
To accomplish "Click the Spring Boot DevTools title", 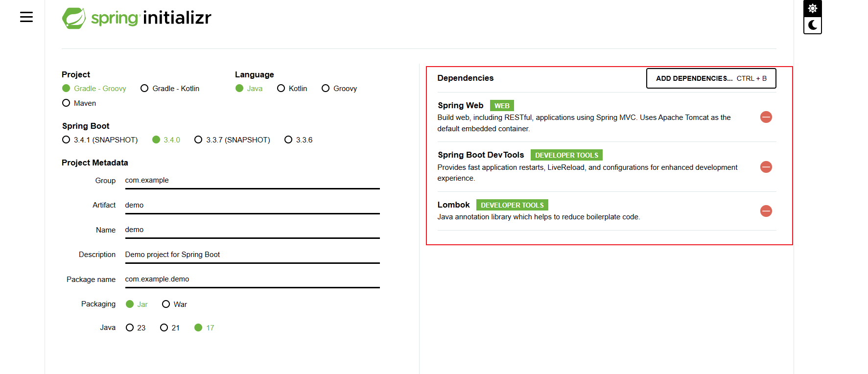I will [x=481, y=155].
